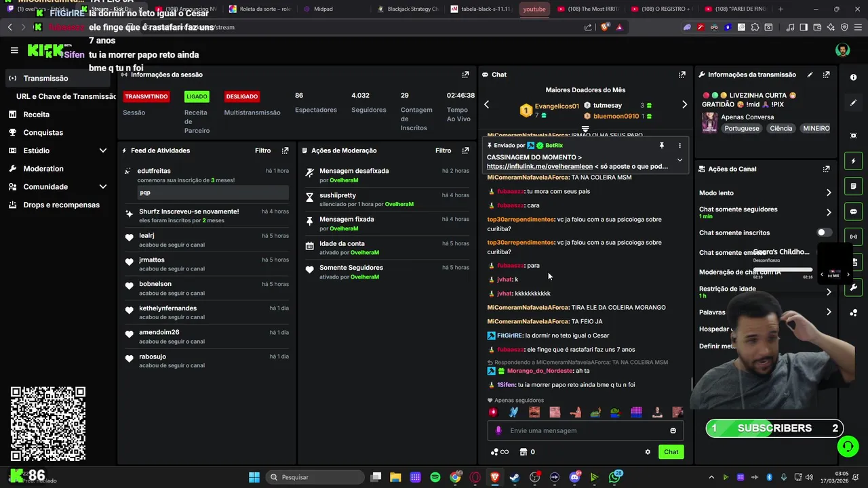This screenshot has width=868, height=488.
Task: Click the document icon in right rail
Action: click(x=853, y=186)
